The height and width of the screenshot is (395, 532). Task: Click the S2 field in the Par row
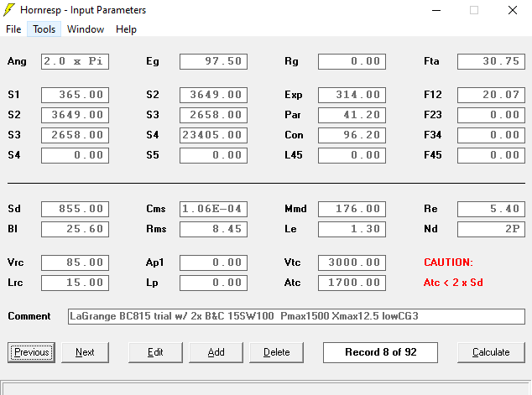click(x=75, y=115)
